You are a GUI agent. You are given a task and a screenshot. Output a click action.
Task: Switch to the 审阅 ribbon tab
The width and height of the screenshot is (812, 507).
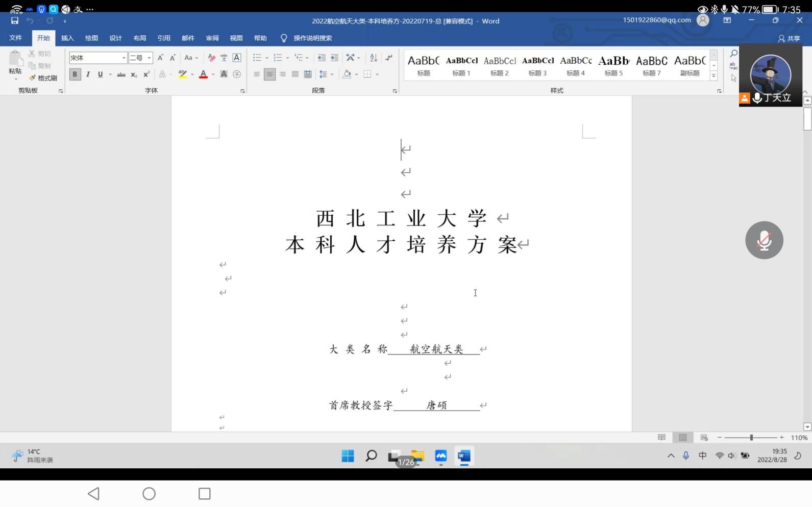(x=212, y=38)
